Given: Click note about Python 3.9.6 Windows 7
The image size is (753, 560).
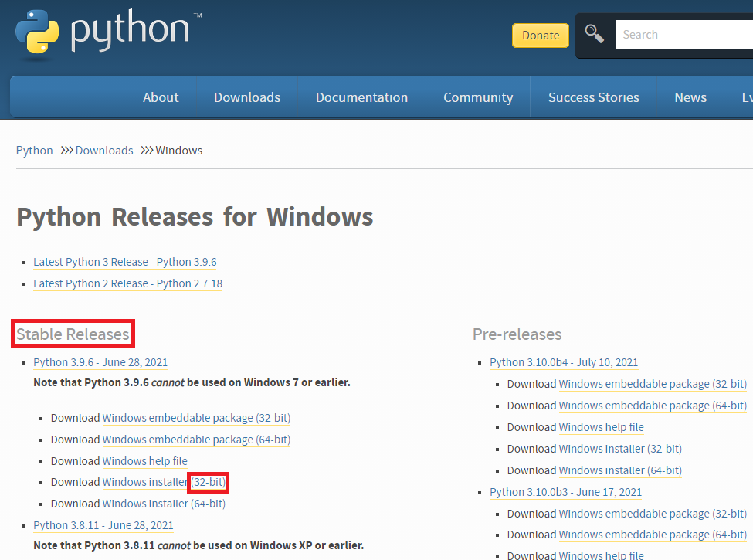Looking at the screenshot, I should click(x=192, y=382).
